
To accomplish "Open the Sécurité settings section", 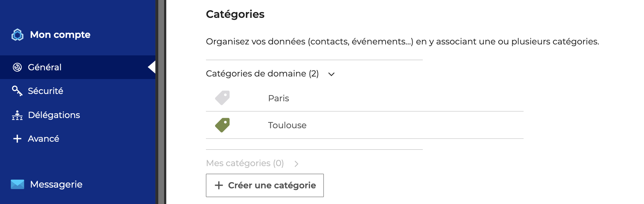I will 77,91.
